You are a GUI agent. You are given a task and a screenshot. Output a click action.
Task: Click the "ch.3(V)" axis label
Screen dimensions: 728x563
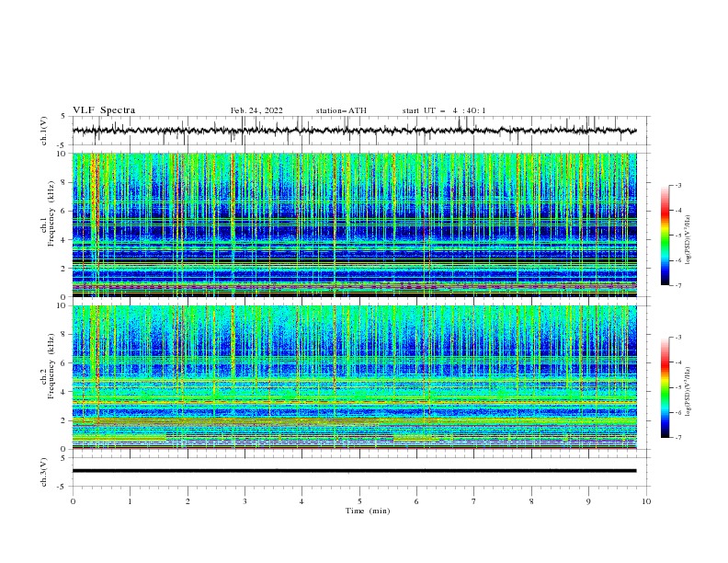(x=44, y=472)
